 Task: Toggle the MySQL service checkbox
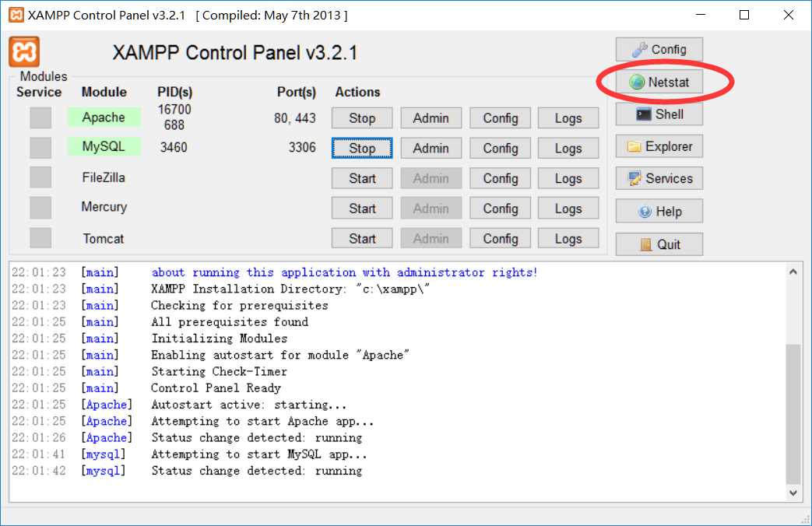(x=40, y=148)
